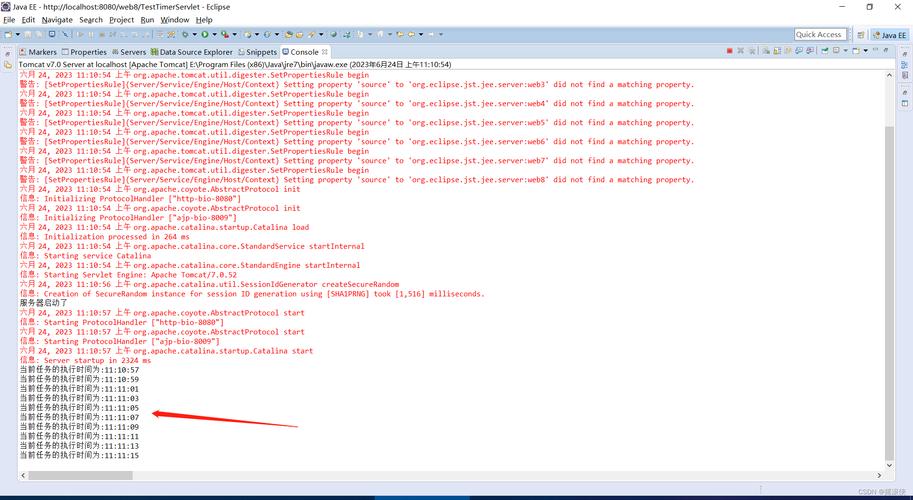Open the Snippets tab
Screen dimensions: 913x500
pyautogui.click(x=257, y=52)
